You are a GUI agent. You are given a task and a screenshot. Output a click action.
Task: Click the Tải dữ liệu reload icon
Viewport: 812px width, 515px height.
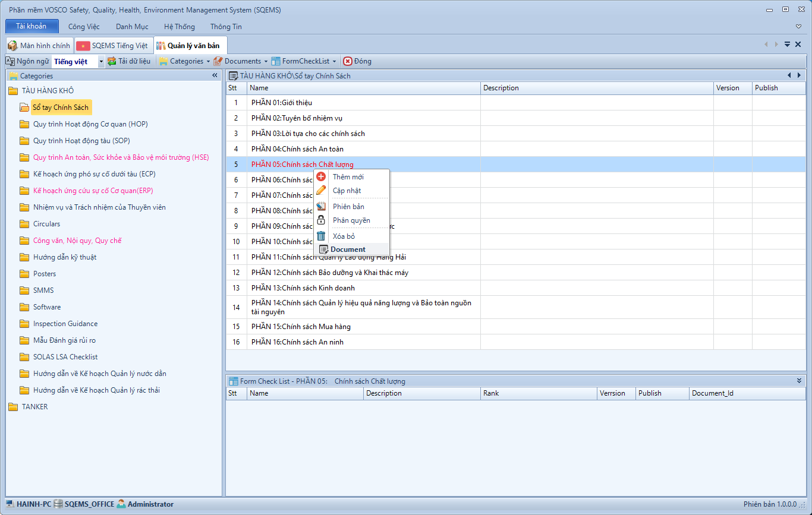point(112,61)
